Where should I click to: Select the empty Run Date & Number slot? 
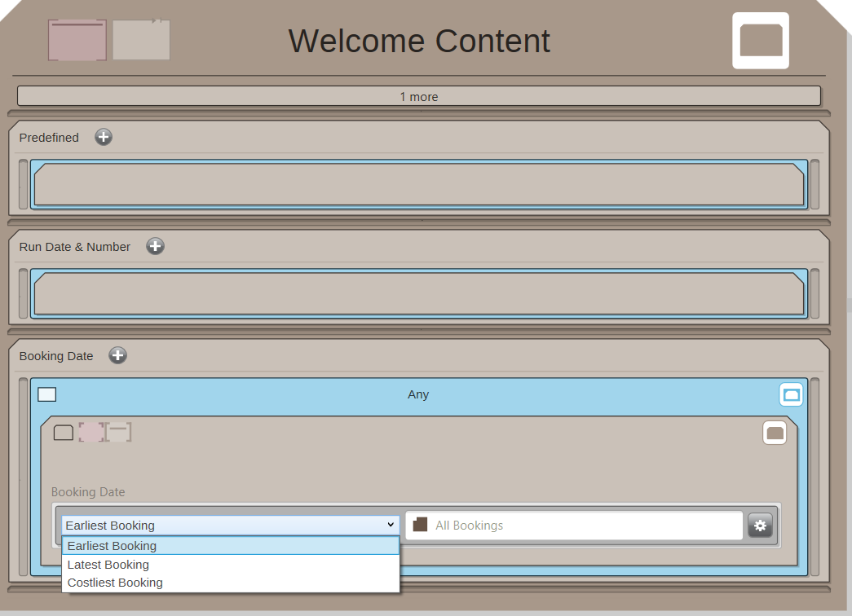click(x=419, y=294)
